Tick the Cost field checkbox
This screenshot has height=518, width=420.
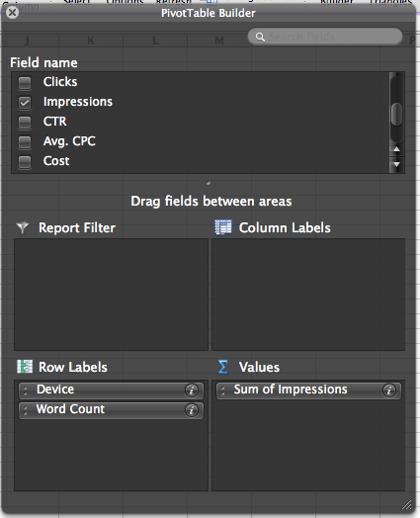pos(25,162)
